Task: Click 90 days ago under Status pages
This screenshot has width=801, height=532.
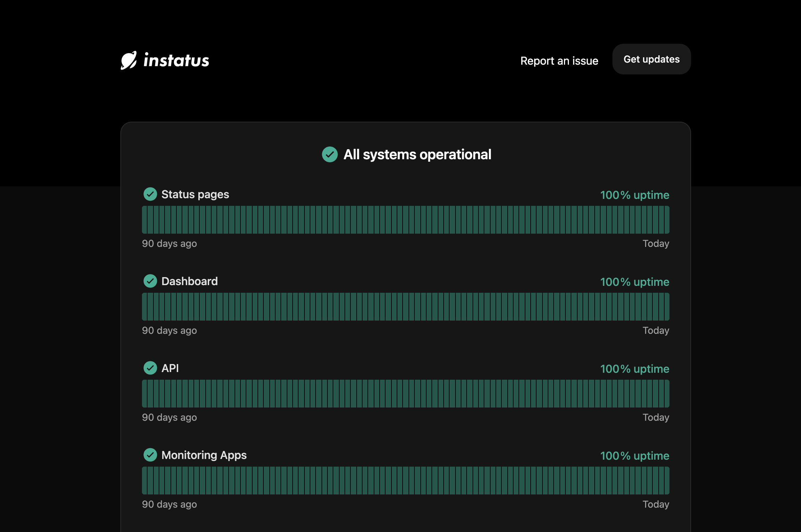Action: click(169, 243)
